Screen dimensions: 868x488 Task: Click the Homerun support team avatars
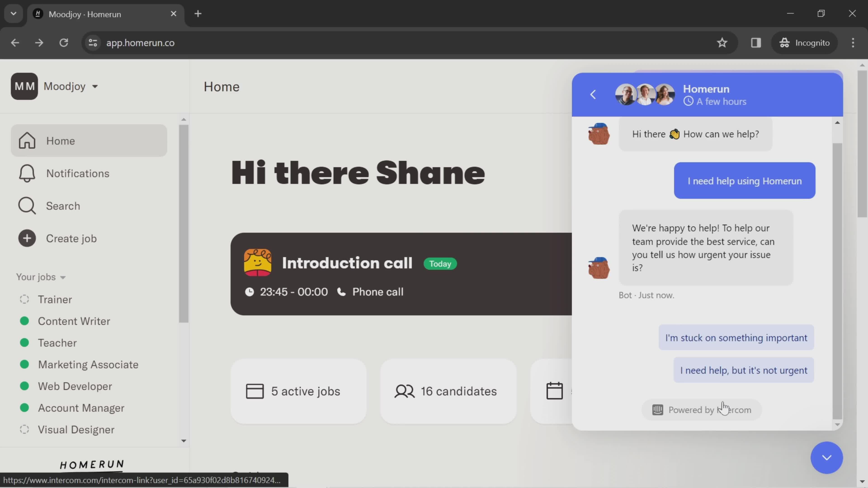[645, 95]
